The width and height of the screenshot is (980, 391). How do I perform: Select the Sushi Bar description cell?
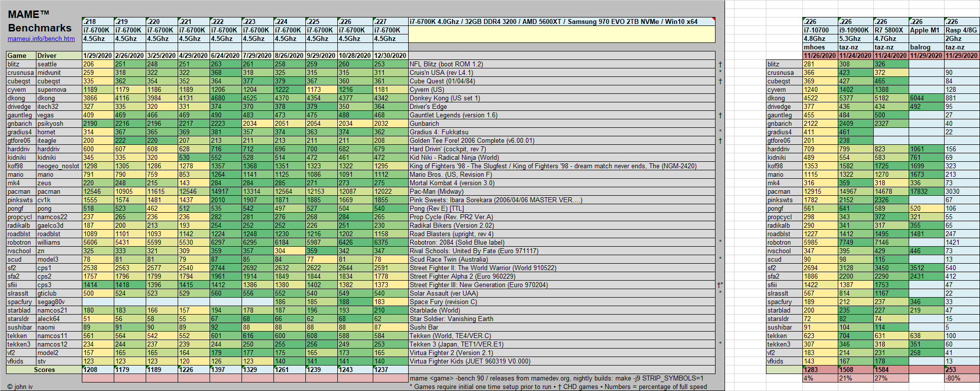[561, 327]
